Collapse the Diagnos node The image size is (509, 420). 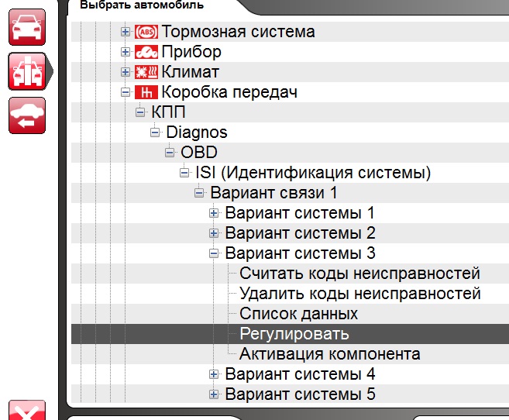click(155, 133)
